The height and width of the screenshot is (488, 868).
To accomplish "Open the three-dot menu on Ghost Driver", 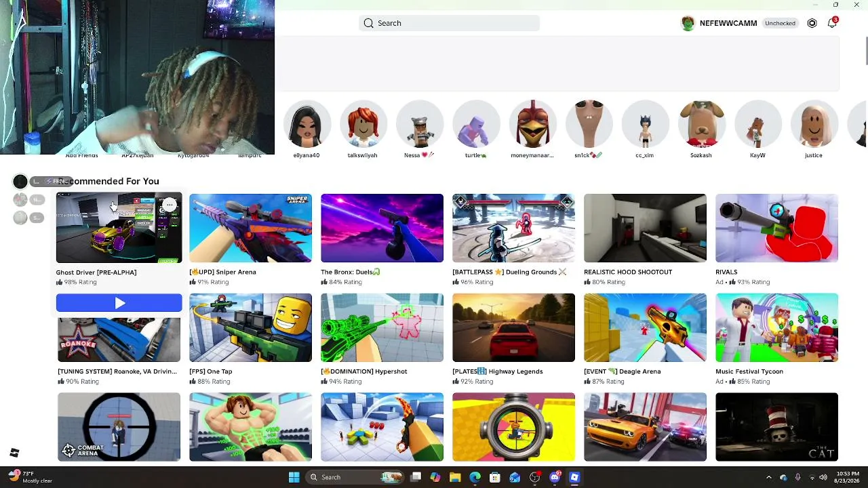I will [170, 205].
